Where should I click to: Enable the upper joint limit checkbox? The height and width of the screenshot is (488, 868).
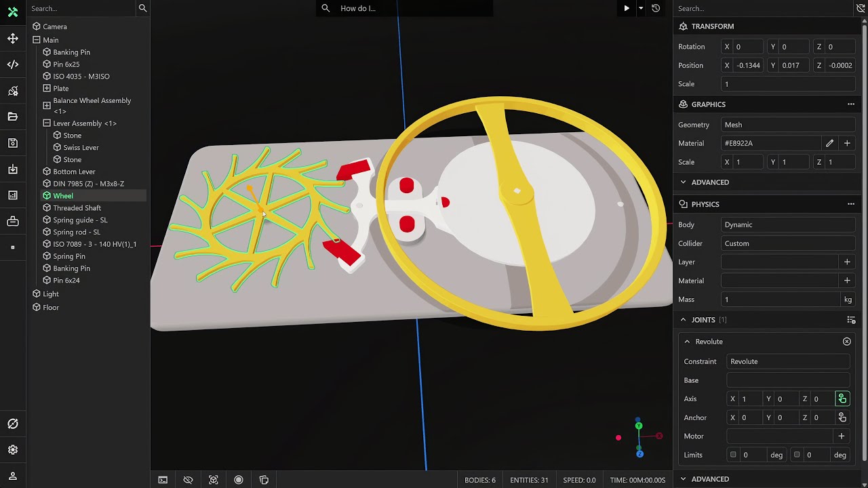click(x=797, y=455)
